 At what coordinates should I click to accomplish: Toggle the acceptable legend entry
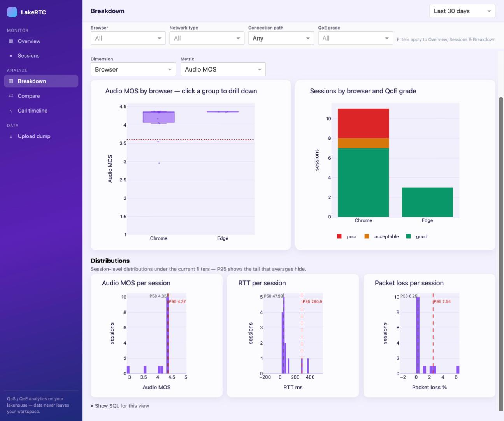[x=381, y=236]
